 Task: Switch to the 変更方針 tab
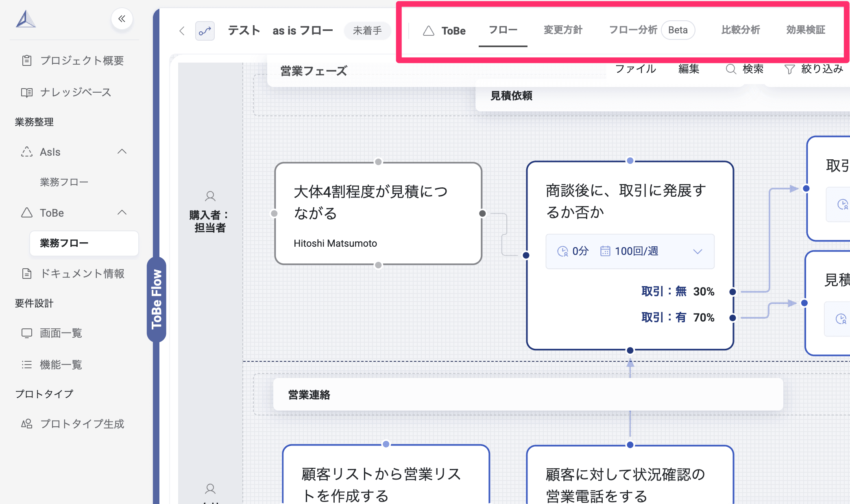click(x=563, y=30)
